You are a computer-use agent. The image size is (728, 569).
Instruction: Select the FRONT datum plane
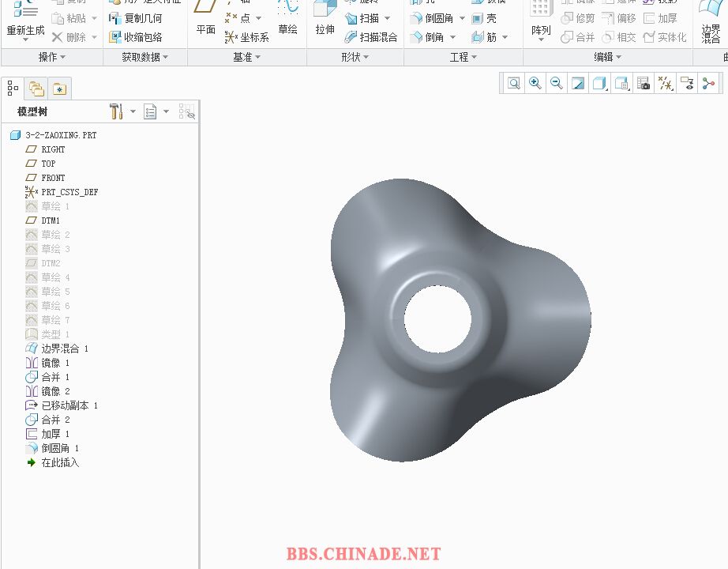[x=45, y=178]
